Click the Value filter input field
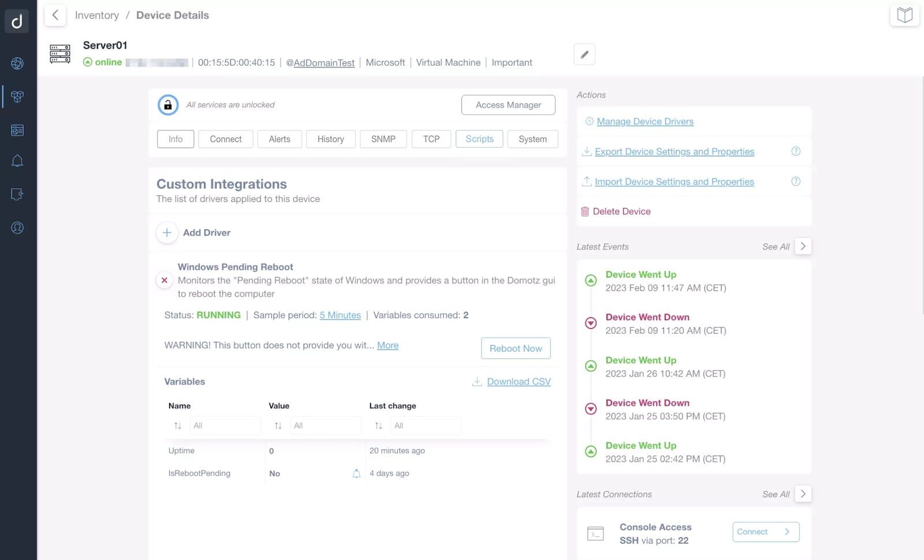Viewport: 924px width, 560px height. (x=325, y=425)
